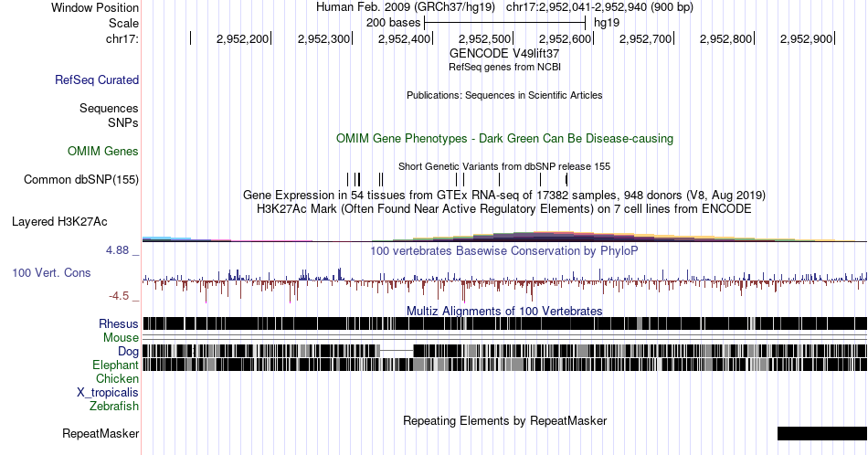Viewport: 868px width, 455px height.
Task: Open the Basewise Conservation by PhyloP title
Action: pyautogui.click(x=504, y=250)
